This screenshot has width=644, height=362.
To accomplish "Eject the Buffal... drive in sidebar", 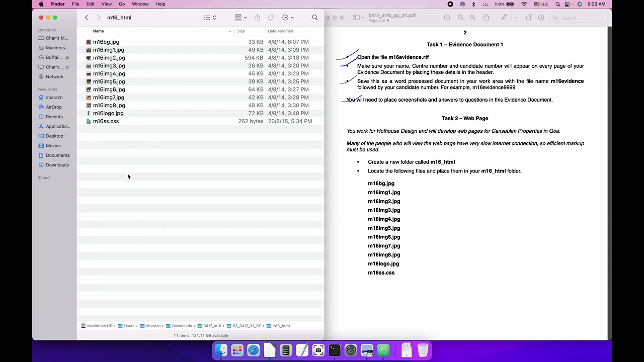I will coord(67,57).
